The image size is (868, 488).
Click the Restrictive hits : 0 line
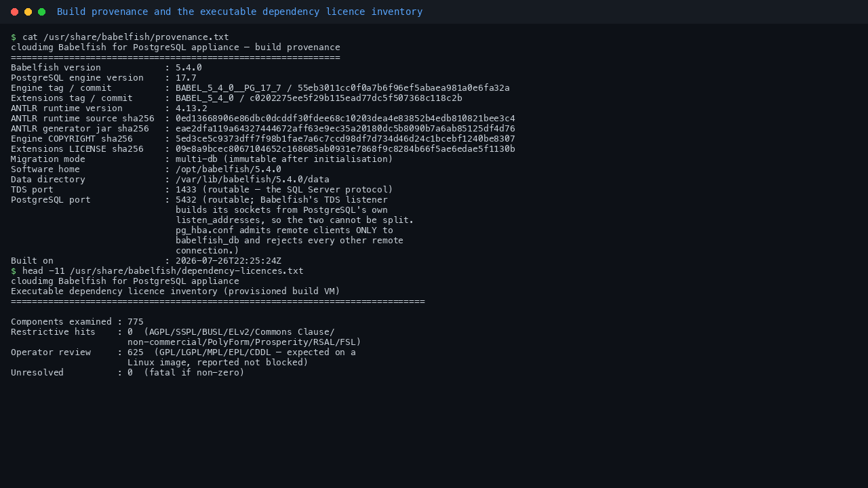173,332
